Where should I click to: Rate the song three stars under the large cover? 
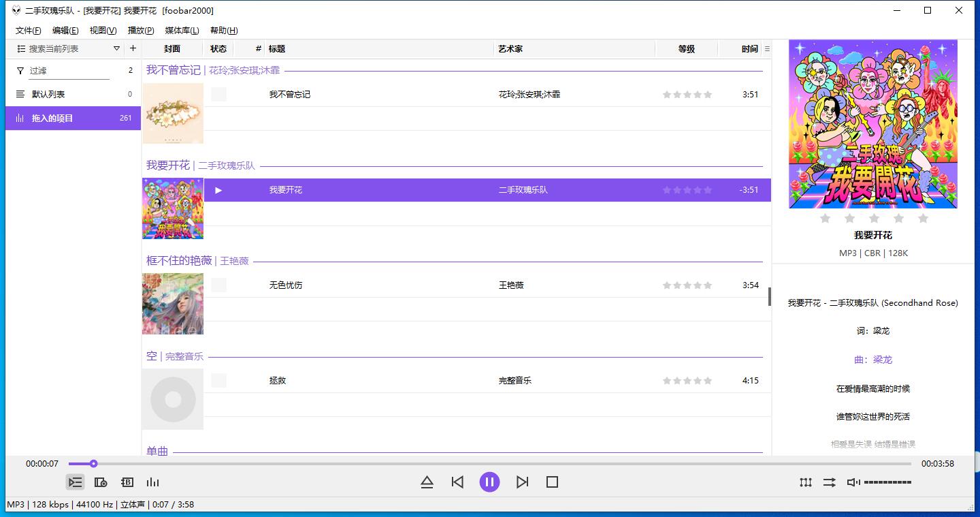(874, 218)
